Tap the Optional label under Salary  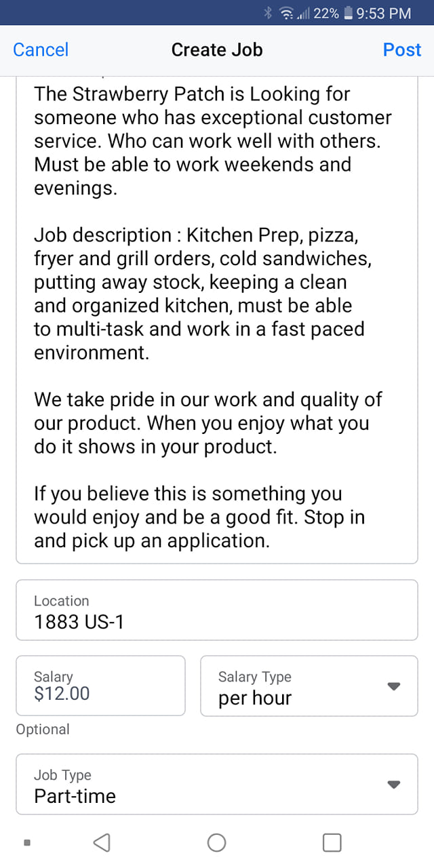(x=43, y=730)
